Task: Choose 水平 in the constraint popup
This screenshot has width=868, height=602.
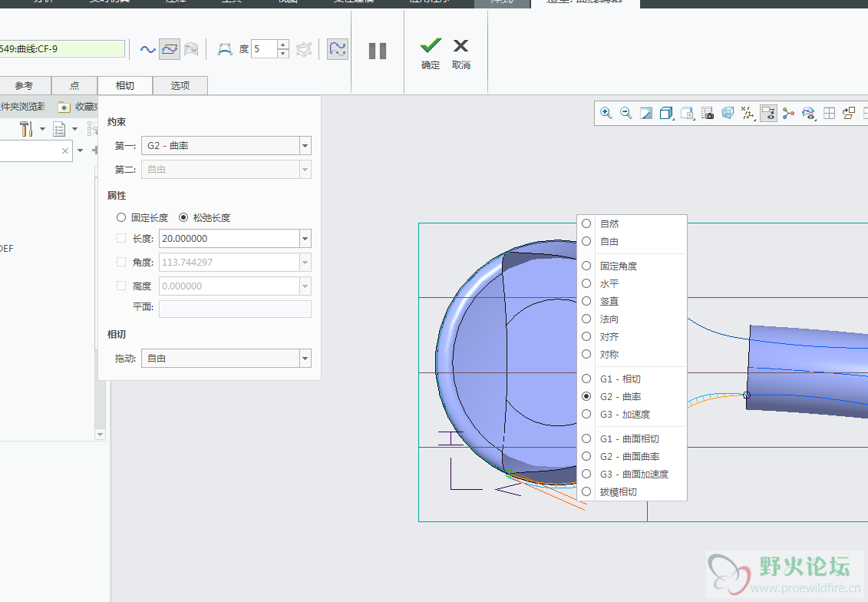Action: click(x=632, y=283)
